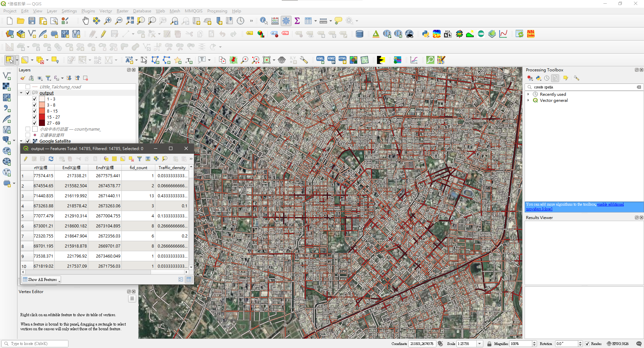Click the Show All Features button
Viewport: 644px width, 348px height.
tap(41, 279)
